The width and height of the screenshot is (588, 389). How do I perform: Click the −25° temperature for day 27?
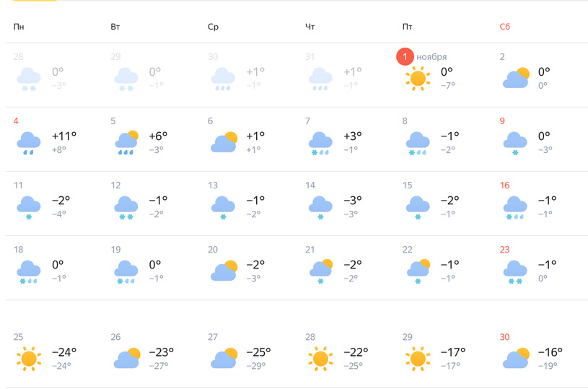tap(258, 352)
